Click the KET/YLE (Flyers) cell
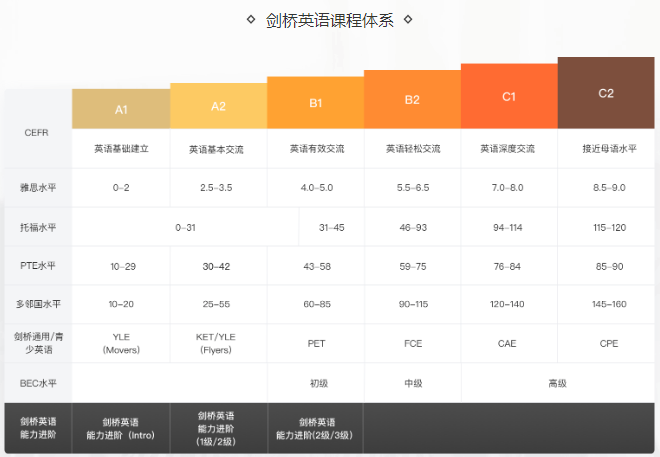This screenshot has height=457, width=660. (x=218, y=343)
